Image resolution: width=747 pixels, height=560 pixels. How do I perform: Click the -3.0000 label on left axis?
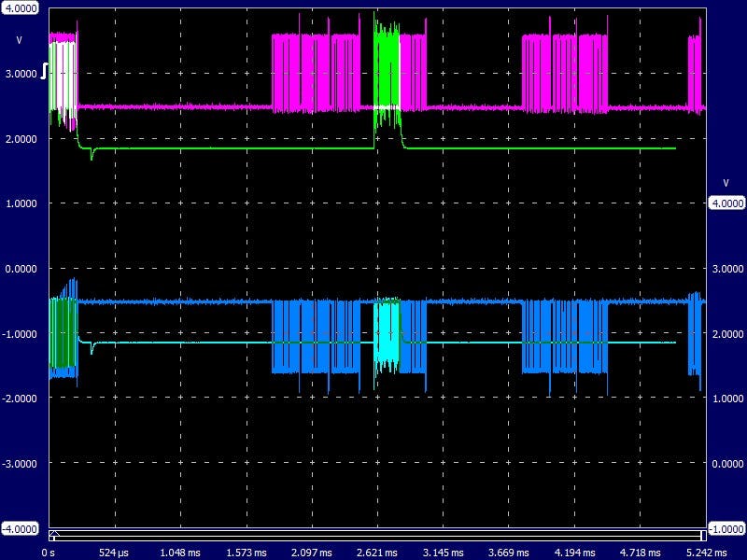coord(20,463)
